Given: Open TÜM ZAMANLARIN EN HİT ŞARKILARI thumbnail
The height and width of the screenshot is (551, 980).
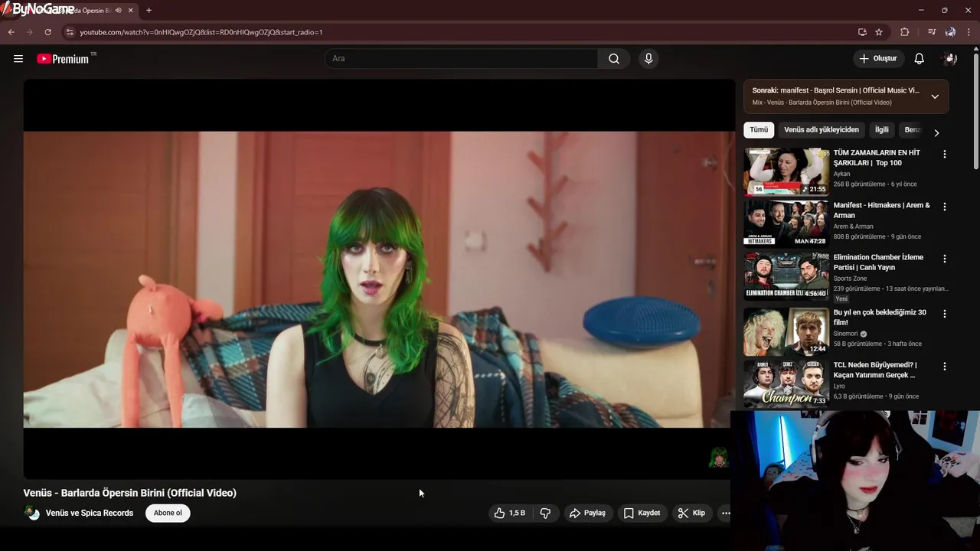Looking at the screenshot, I should [x=786, y=172].
